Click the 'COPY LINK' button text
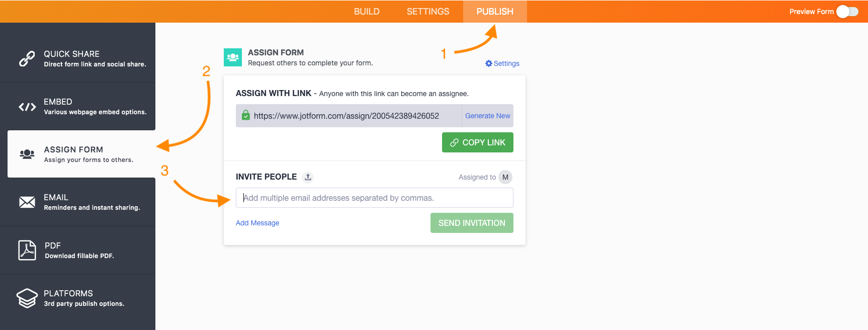The width and height of the screenshot is (868, 330). point(484,142)
